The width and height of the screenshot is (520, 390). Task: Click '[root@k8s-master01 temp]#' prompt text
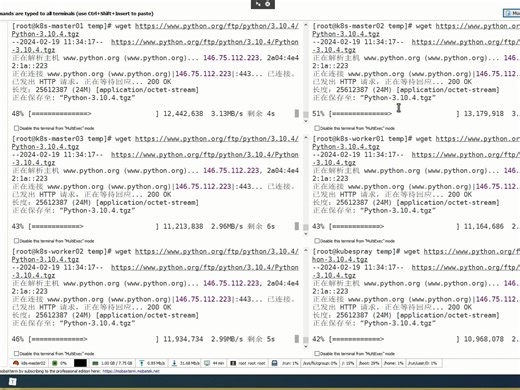(62, 26)
